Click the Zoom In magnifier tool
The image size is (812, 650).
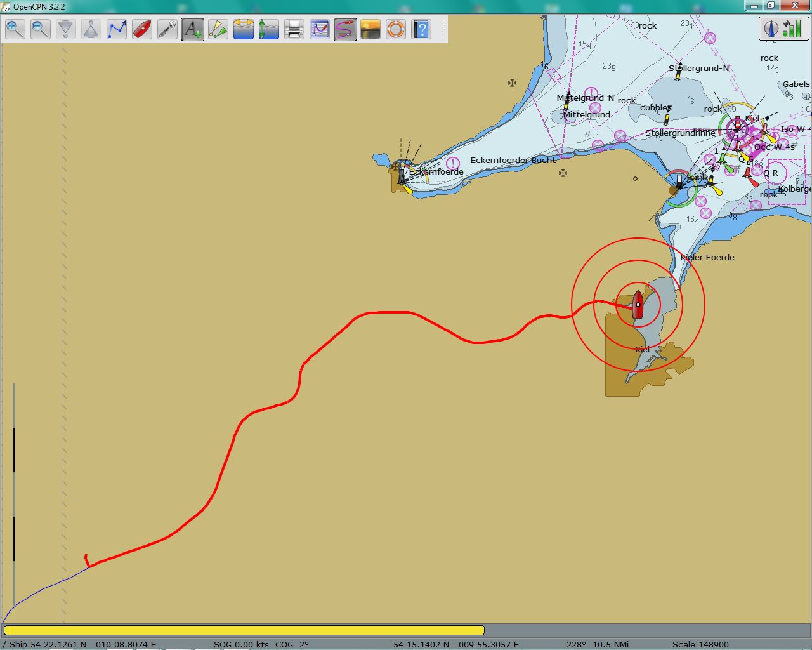tap(15, 29)
